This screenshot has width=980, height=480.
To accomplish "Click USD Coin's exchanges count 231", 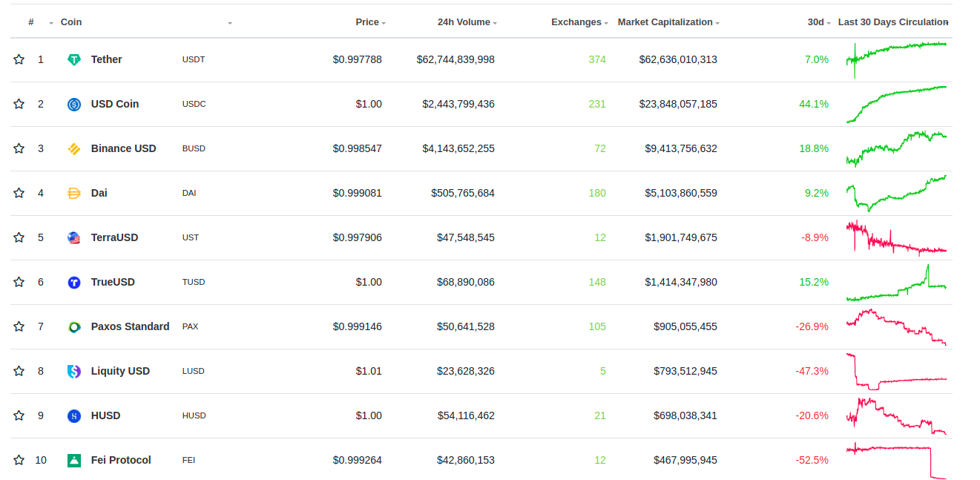I will [597, 104].
